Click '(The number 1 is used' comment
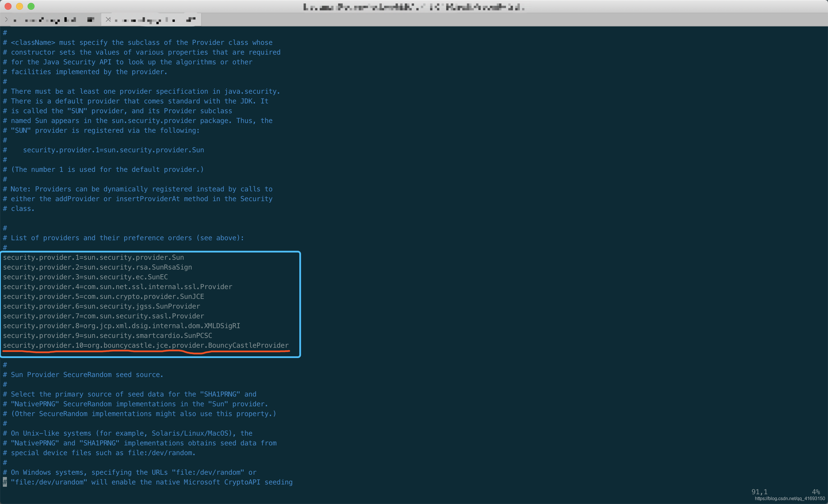Viewport: 828px width, 504px height. [x=103, y=170]
